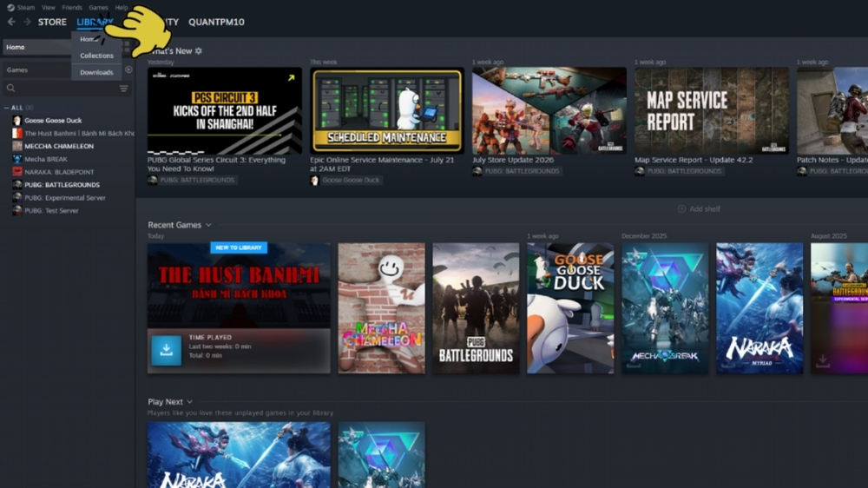Image resolution: width=868 pixels, height=488 pixels.
Task: Select PUBG: Test Server in the list
Action: point(51,210)
